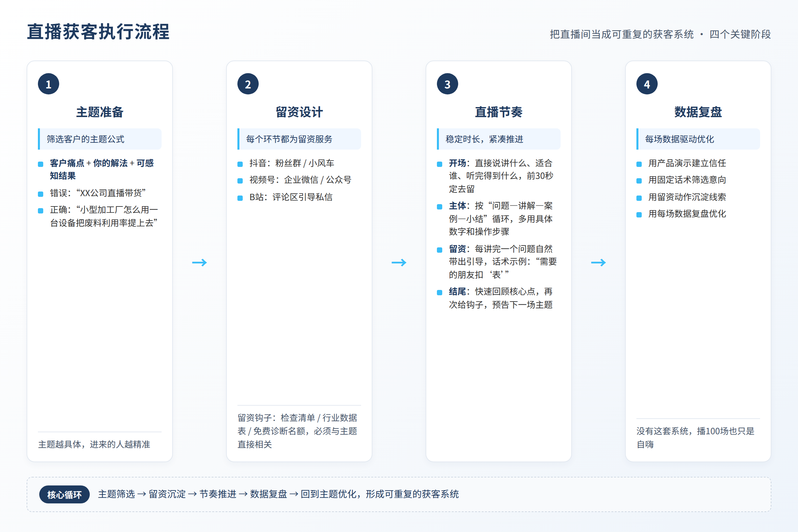This screenshot has width=798, height=532.
Task: Click the step 4 number badge
Action: (647, 84)
